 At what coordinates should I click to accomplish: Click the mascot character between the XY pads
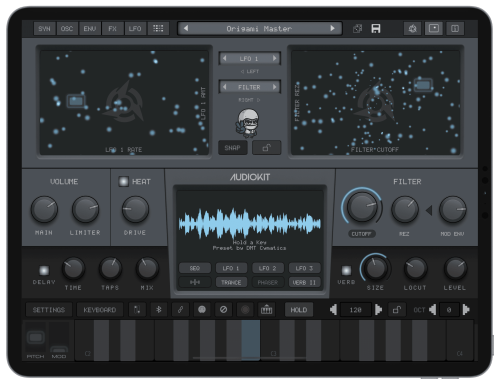pos(248,123)
